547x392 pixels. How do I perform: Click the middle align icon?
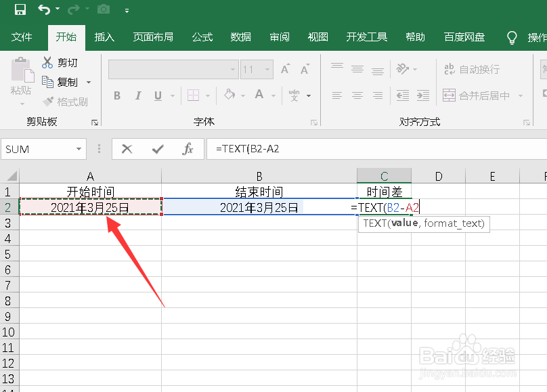coord(357,69)
